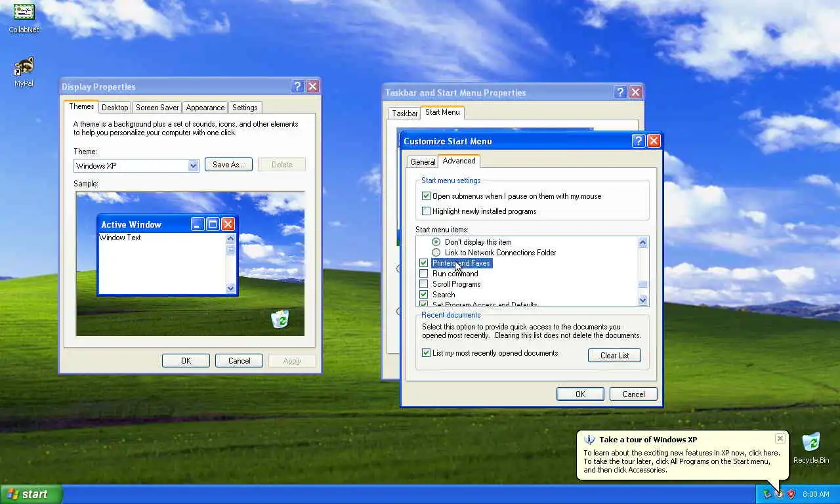This screenshot has height=504, width=840.
Task: Click the up arrow of Start menu items list
Action: click(x=643, y=243)
